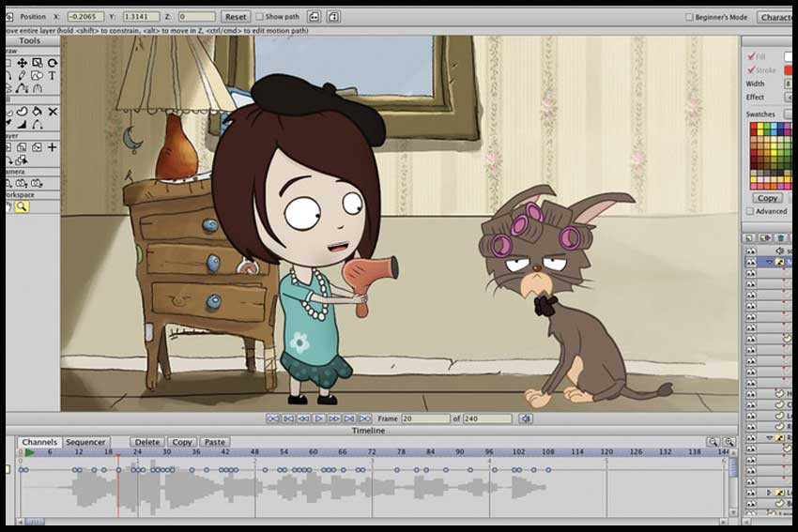The image size is (798, 532).
Task: Select the Rotate tool in the Draw section
Action: (x=52, y=63)
